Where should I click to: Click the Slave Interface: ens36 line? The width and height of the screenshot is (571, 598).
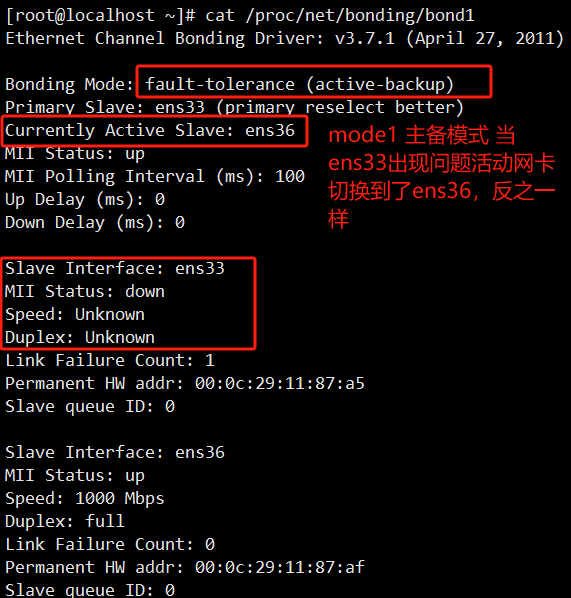115,453
